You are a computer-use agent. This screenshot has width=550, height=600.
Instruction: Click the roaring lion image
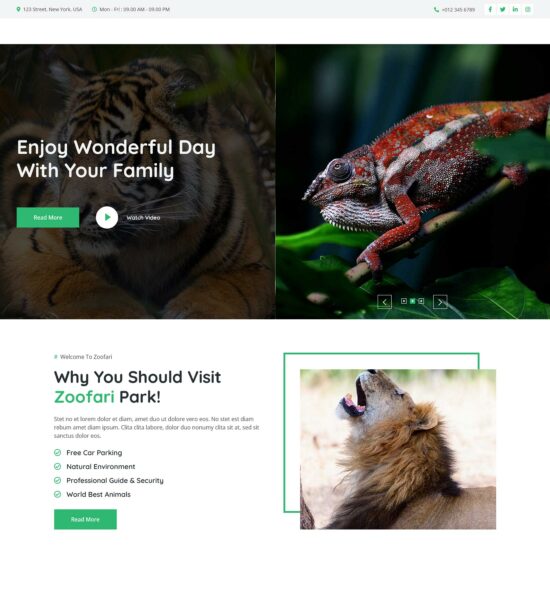(x=398, y=449)
